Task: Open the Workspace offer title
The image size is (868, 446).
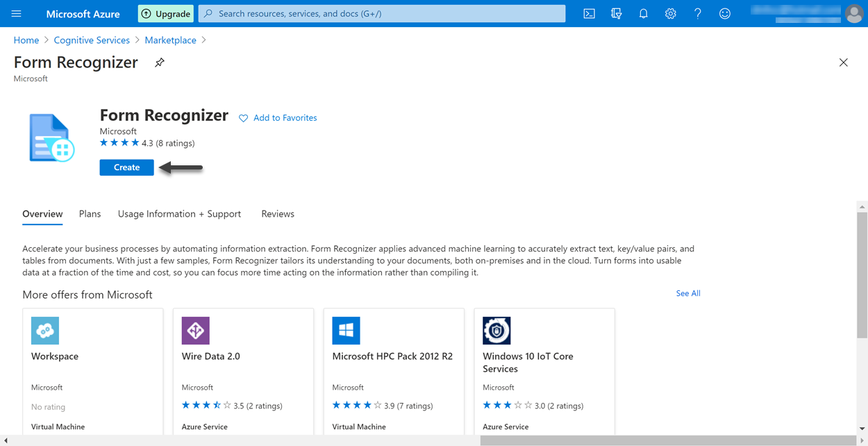Action: [55, 356]
